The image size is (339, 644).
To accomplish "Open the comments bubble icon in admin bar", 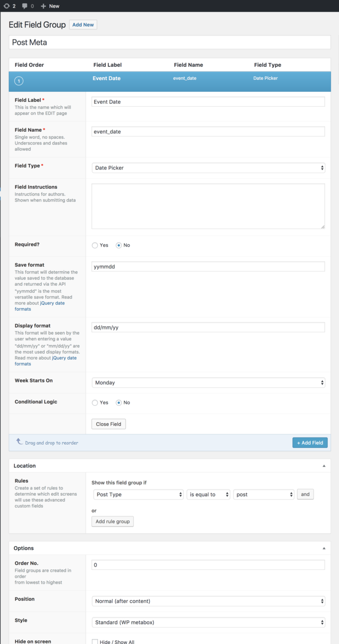I will [x=25, y=6].
